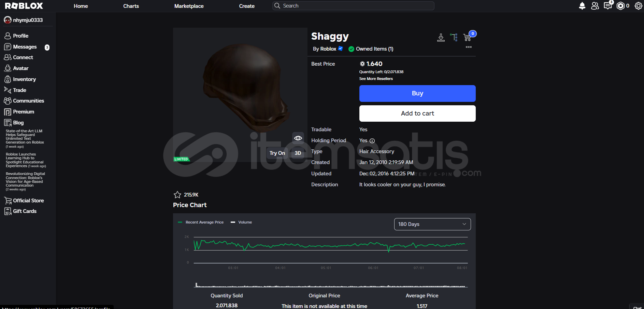This screenshot has height=309, width=644.
Task: Click Messages unread count badge 3
Action: tap(47, 48)
